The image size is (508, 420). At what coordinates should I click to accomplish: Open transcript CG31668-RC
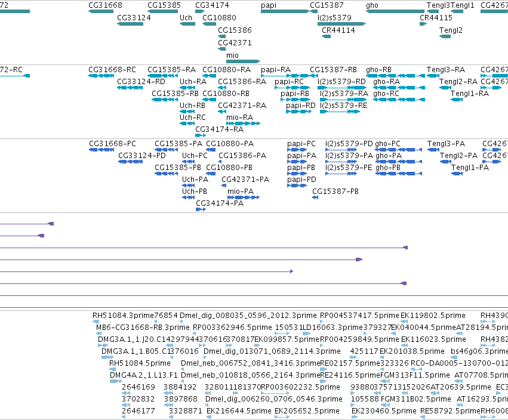pos(112,70)
